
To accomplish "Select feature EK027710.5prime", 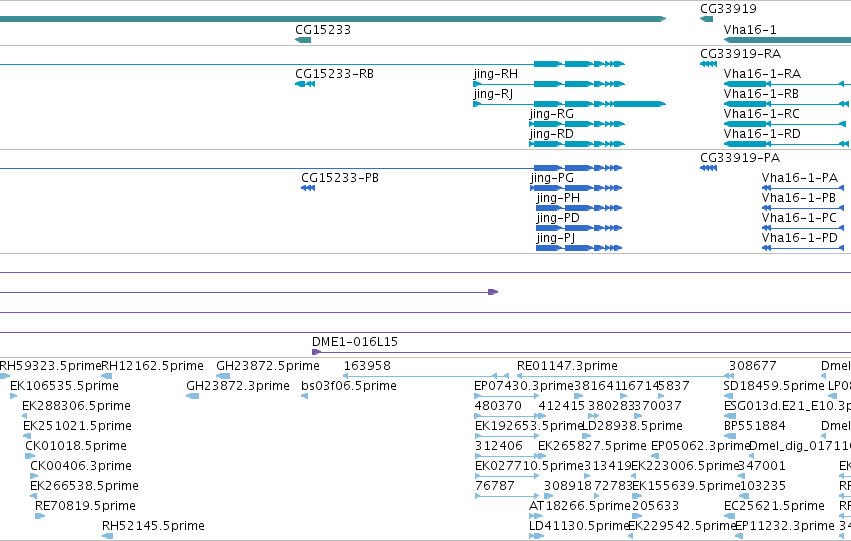I will (529, 466).
